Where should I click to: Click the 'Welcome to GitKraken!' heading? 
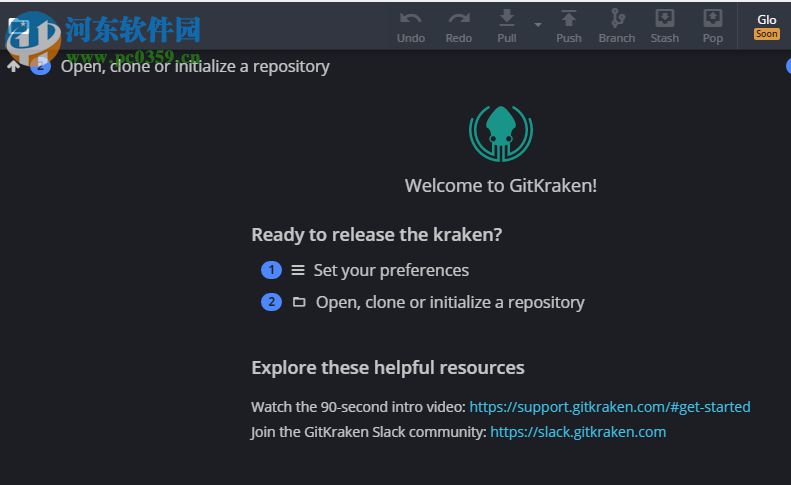[x=501, y=186]
